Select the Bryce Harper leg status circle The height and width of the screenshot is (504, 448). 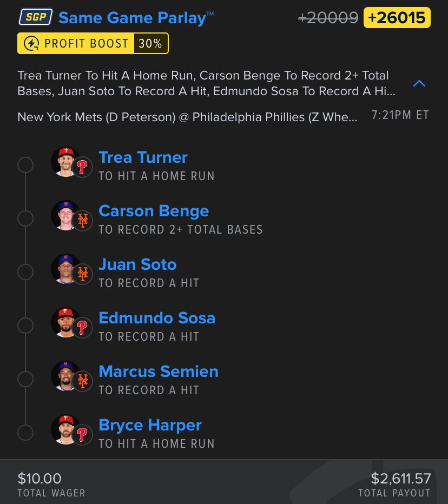(25, 432)
